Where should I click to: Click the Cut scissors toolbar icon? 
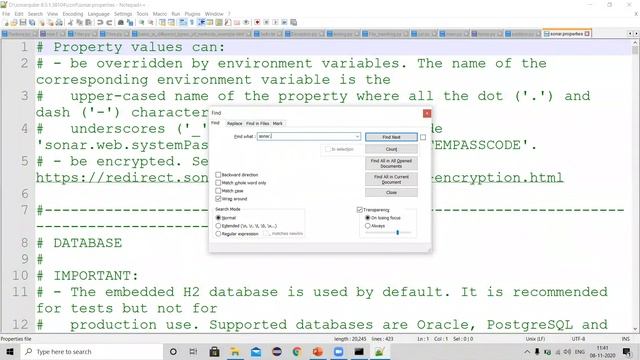[x=71, y=22]
